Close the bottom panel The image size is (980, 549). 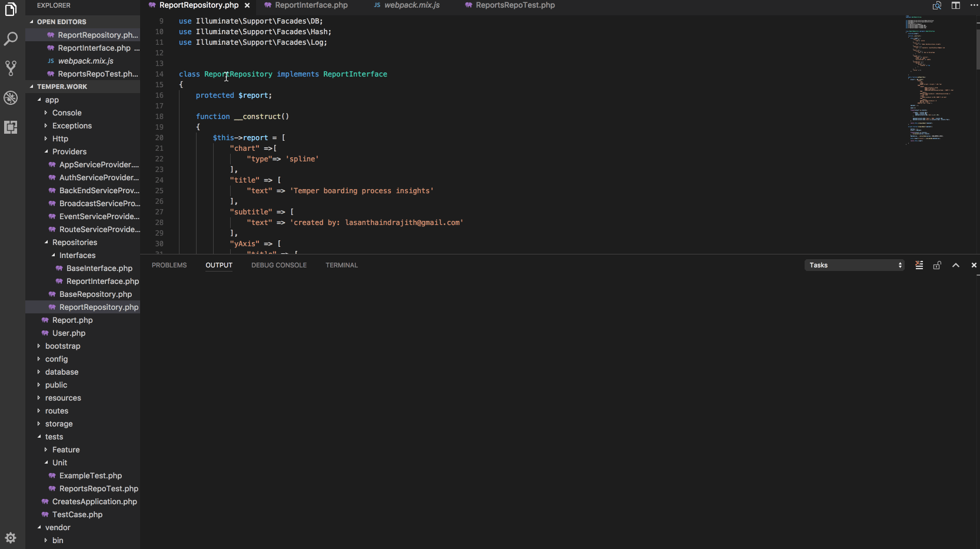coord(974,265)
